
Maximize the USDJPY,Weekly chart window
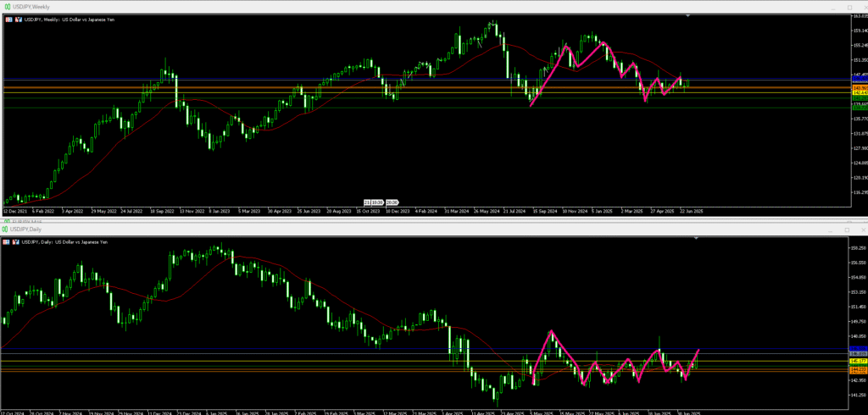pos(849,7)
